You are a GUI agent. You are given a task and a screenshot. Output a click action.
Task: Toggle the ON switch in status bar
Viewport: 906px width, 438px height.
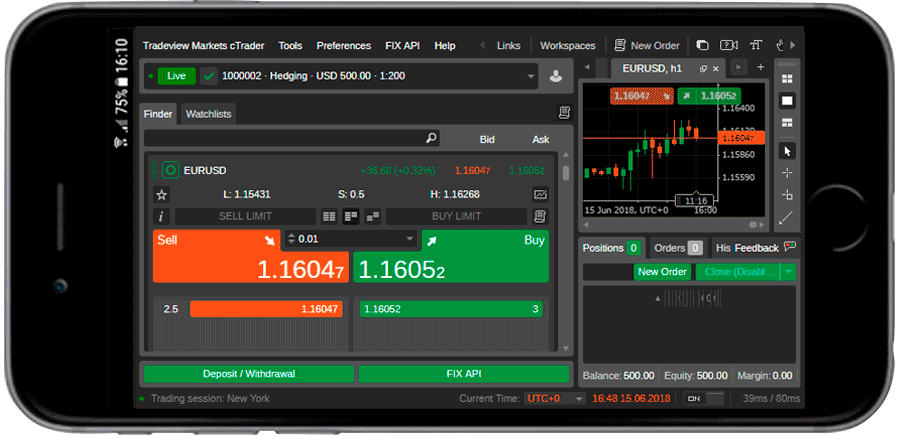tap(704, 398)
